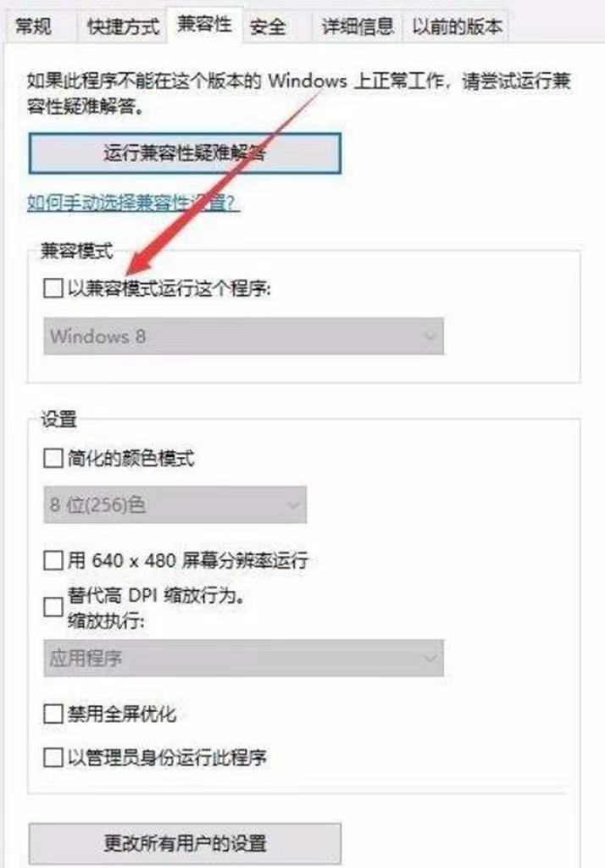Select the 兼容性 tab

pyautogui.click(x=205, y=25)
